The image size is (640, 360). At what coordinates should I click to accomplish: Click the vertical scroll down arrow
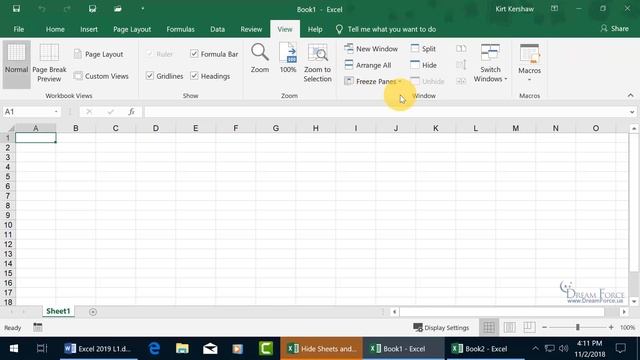[x=633, y=302]
